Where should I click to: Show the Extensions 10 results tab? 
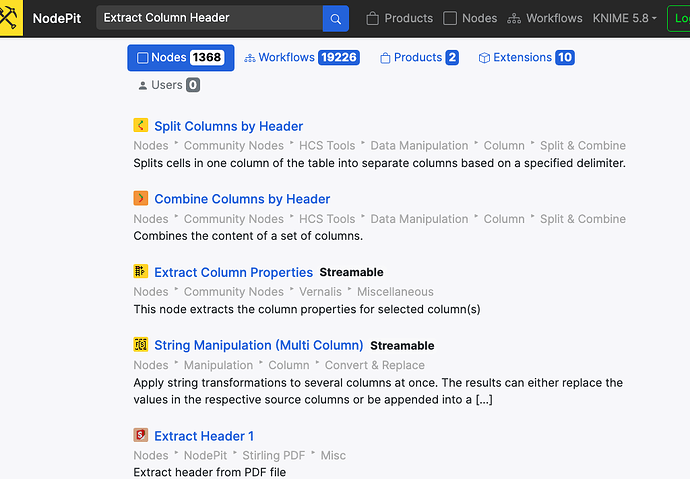point(526,58)
